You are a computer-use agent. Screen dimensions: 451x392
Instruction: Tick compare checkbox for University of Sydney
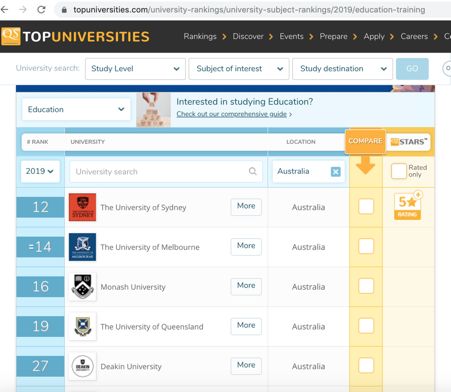366,206
